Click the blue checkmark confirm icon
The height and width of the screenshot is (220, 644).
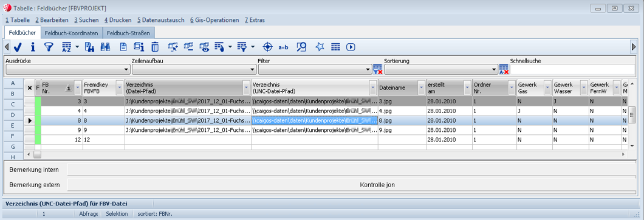pyautogui.click(x=18, y=47)
